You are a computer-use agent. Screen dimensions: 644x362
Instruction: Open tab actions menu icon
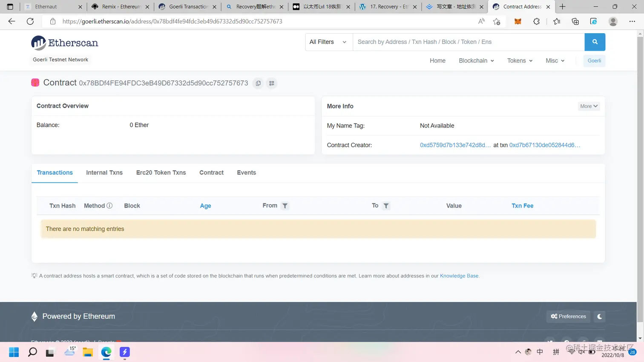point(10,7)
